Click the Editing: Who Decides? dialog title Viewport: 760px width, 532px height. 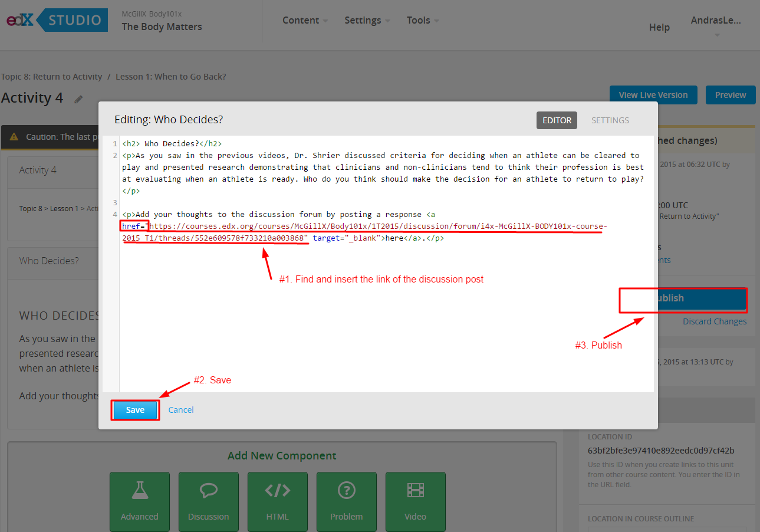pos(169,120)
